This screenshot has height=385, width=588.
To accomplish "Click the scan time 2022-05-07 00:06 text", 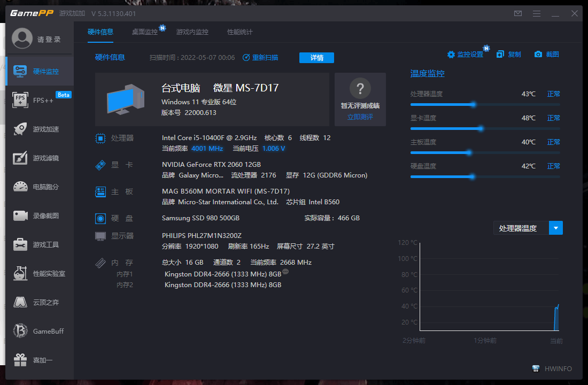I will click(x=192, y=58).
